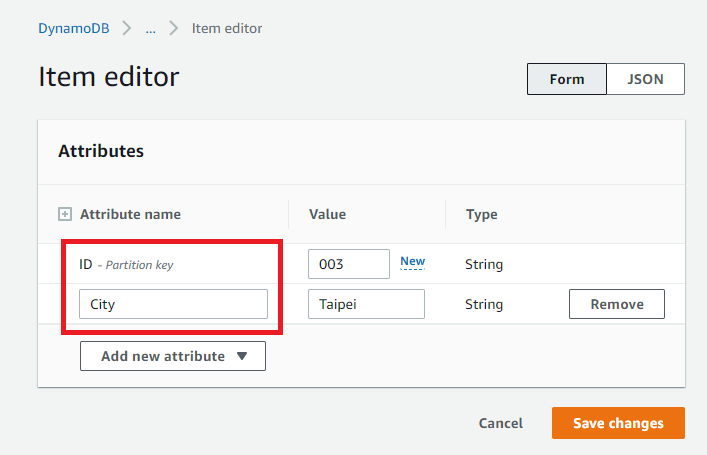The height and width of the screenshot is (455, 707).
Task: Focus the Taipei value field
Action: [x=366, y=304]
